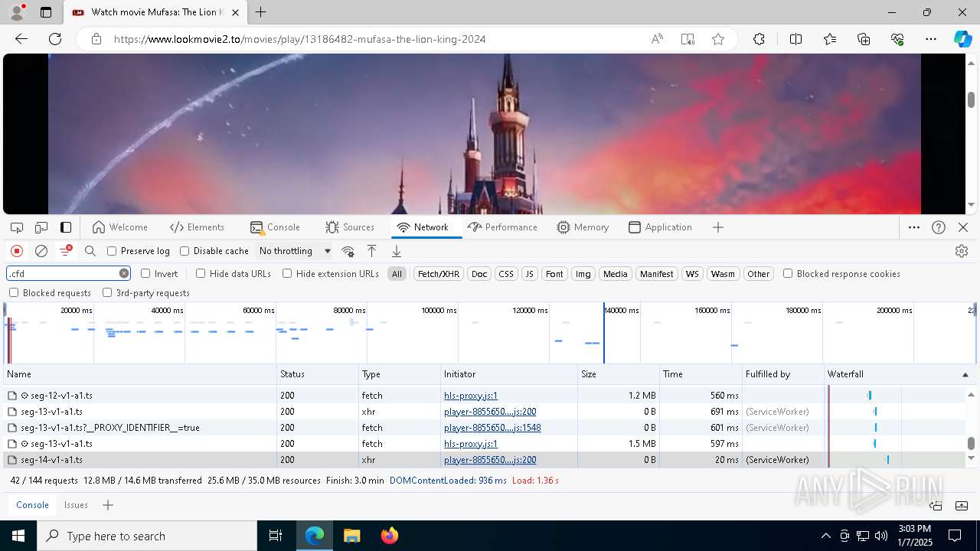The image size is (980, 551).
Task: Sort by Waterfall column arrow
Action: pyautogui.click(x=965, y=374)
